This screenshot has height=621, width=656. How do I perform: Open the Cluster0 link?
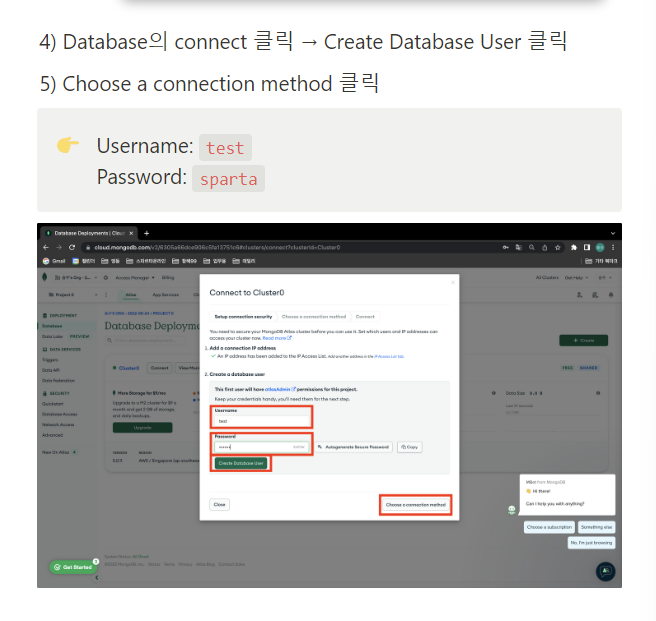[x=128, y=368]
